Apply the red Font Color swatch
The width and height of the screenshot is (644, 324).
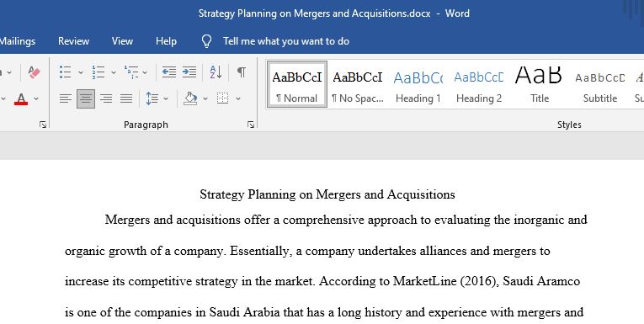[21, 98]
